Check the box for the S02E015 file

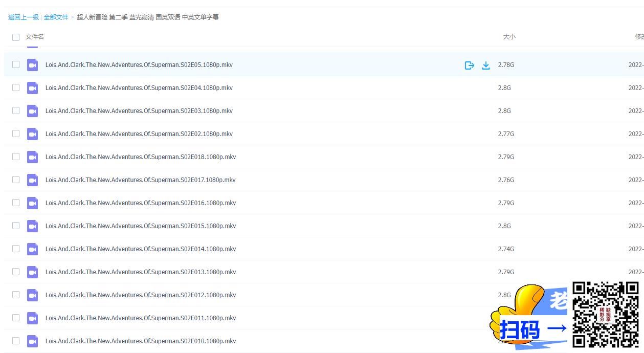tap(16, 226)
